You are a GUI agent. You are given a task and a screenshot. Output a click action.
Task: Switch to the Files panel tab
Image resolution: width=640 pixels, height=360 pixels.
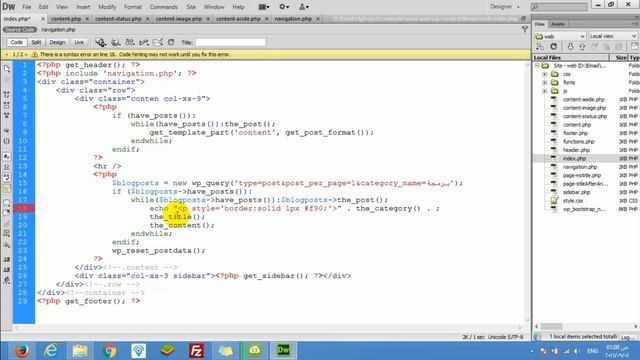(540, 24)
